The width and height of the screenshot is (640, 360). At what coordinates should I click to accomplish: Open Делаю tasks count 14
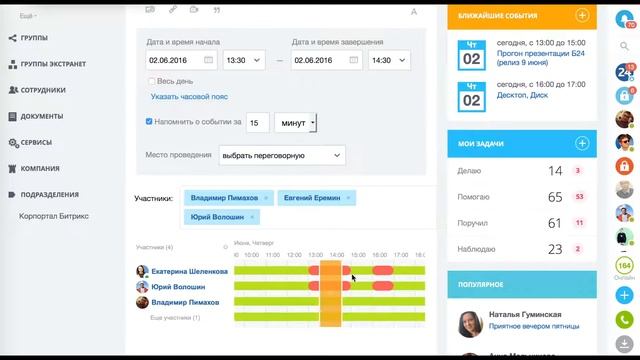pos(555,171)
